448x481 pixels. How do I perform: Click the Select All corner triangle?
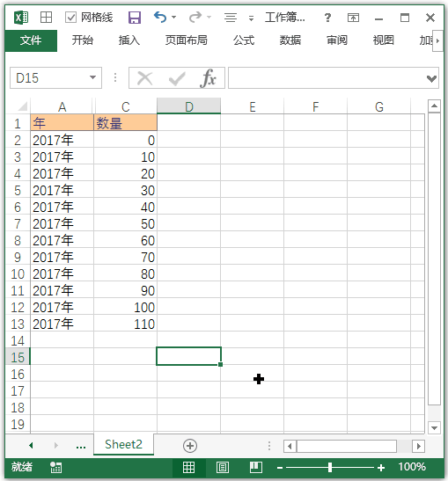22,106
